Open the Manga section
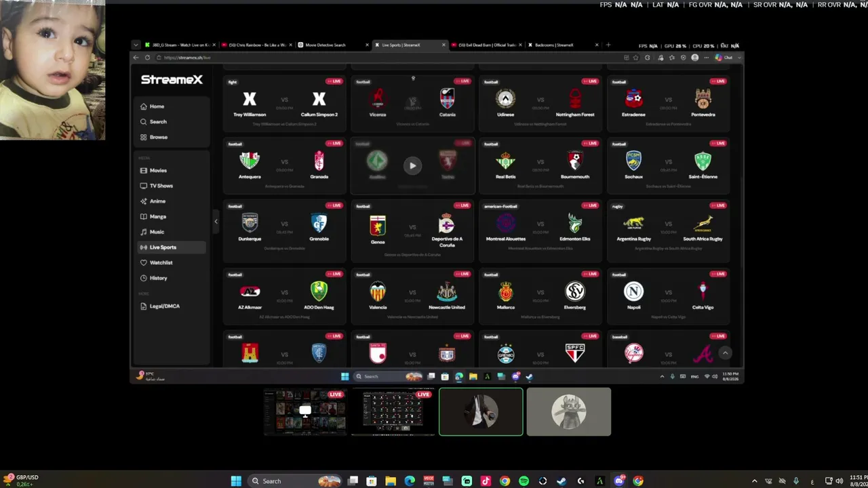The height and width of the screenshot is (488, 868). click(171, 217)
